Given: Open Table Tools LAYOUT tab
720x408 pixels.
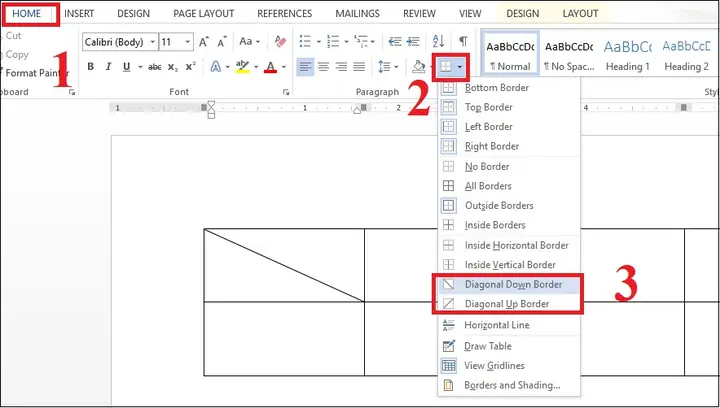Looking at the screenshot, I should tap(580, 14).
